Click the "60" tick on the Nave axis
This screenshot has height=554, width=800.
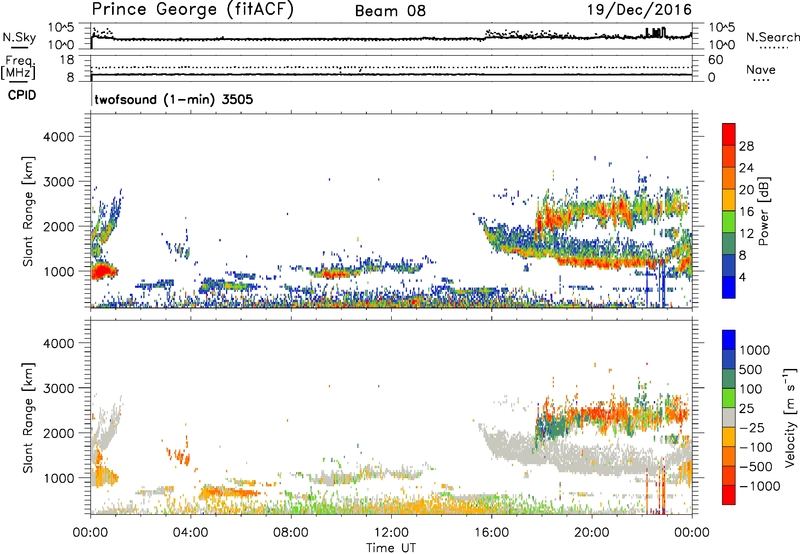coord(716,60)
